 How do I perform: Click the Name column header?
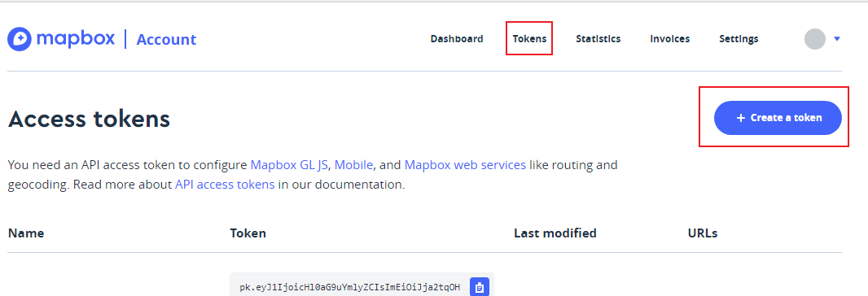click(26, 233)
